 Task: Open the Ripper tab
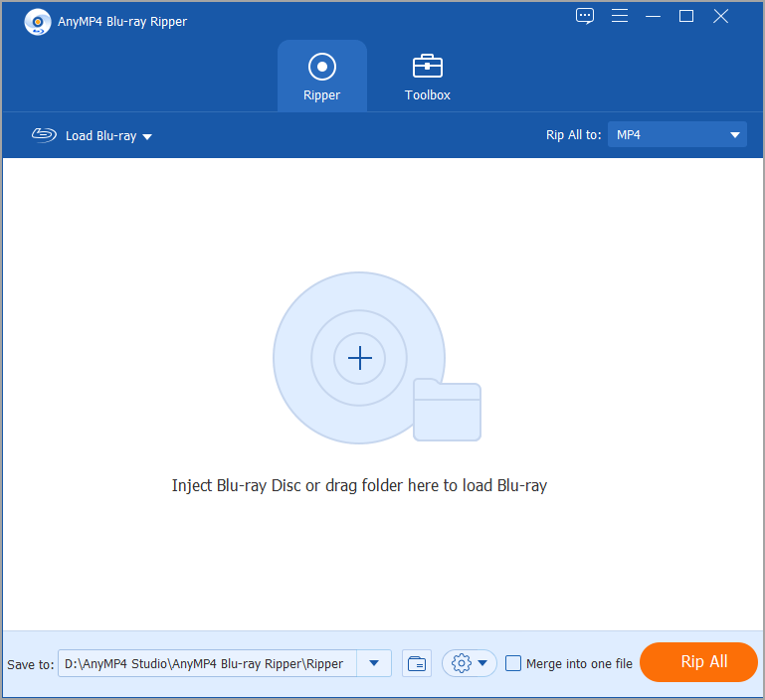click(322, 77)
